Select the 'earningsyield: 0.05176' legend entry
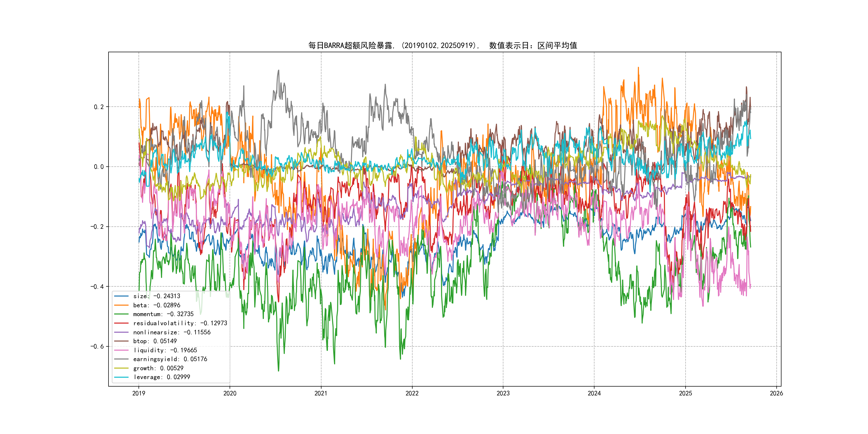The height and width of the screenshot is (434, 868). (x=170, y=359)
